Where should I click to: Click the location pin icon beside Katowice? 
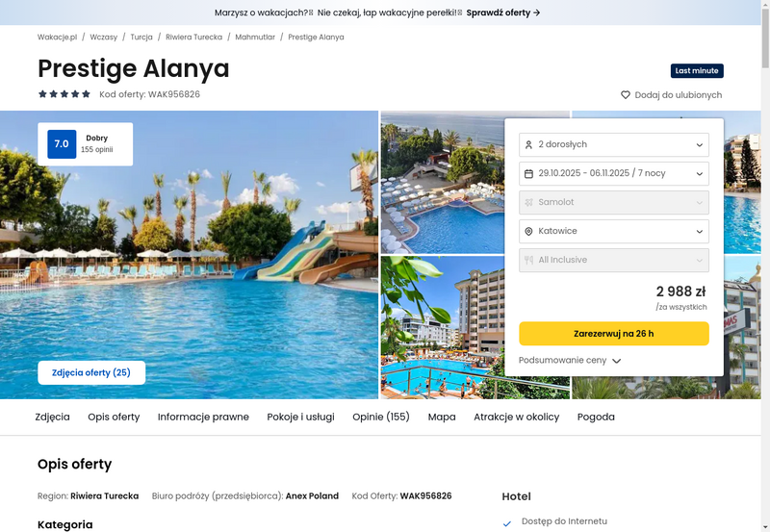click(x=528, y=231)
